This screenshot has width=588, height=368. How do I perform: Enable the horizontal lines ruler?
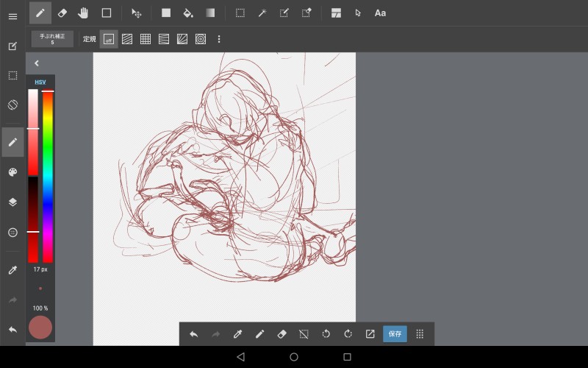[x=164, y=39]
